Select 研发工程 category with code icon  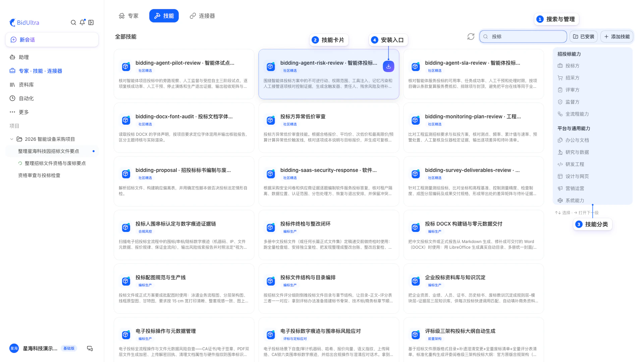[592, 164]
